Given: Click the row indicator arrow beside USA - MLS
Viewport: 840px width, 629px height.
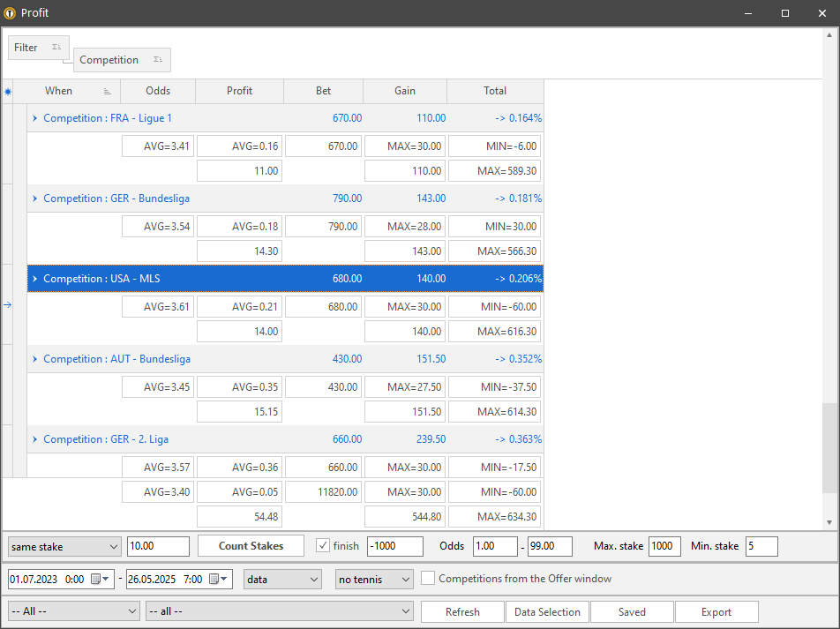Looking at the screenshot, I should 8,304.
